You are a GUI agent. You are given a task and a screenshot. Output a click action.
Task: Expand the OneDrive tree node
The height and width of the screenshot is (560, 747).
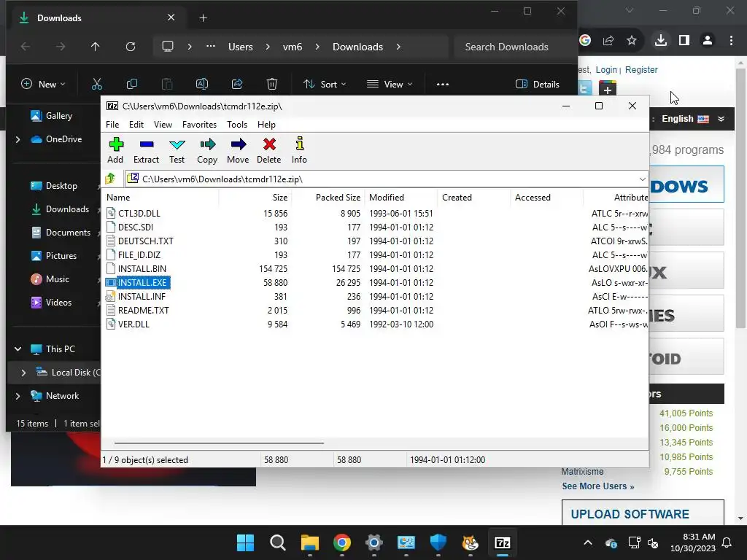(x=18, y=139)
